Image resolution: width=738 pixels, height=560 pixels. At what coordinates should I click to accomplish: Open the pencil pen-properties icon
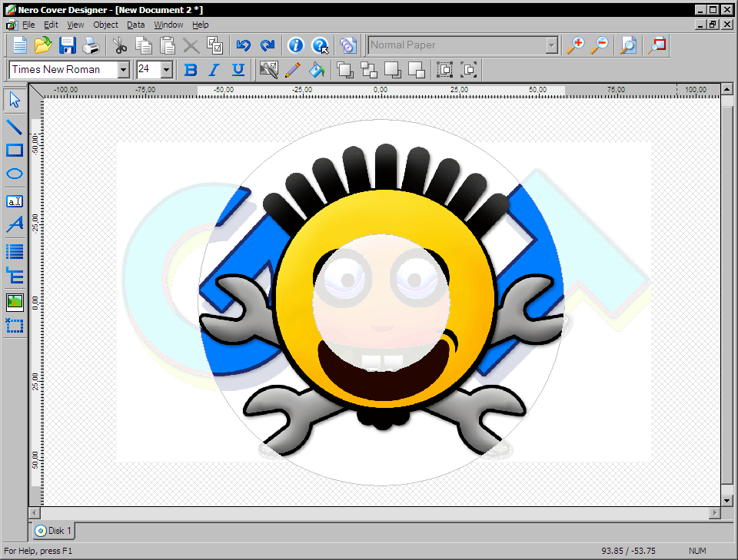(x=293, y=70)
